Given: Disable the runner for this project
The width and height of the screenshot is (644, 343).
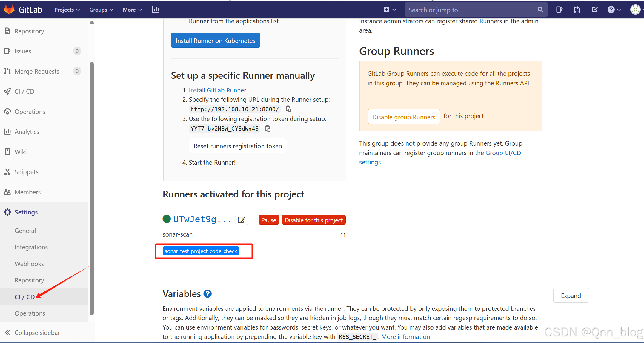Looking at the screenshot, I should click(x=313, y=220).
